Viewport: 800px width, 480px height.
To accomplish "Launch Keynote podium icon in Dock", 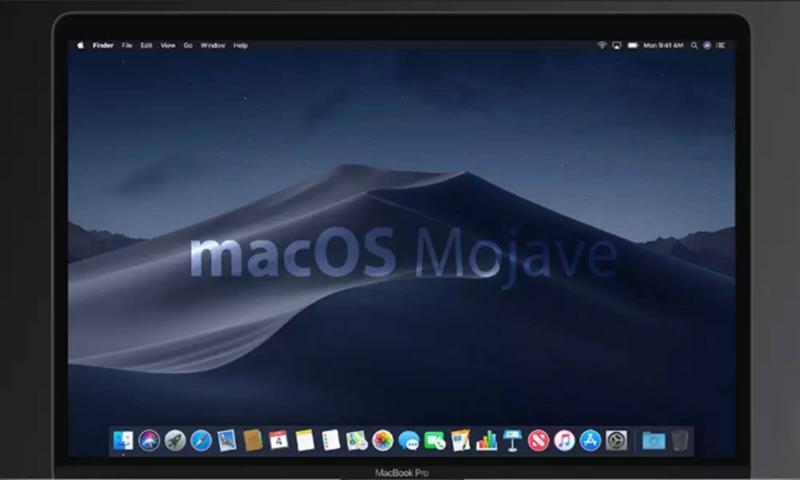I will point(512,441).
